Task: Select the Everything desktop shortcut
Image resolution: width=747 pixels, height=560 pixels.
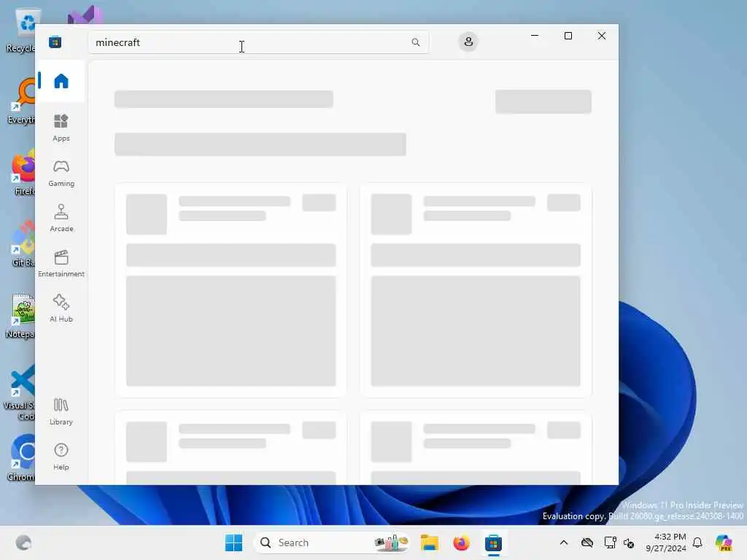Action: 21,101
